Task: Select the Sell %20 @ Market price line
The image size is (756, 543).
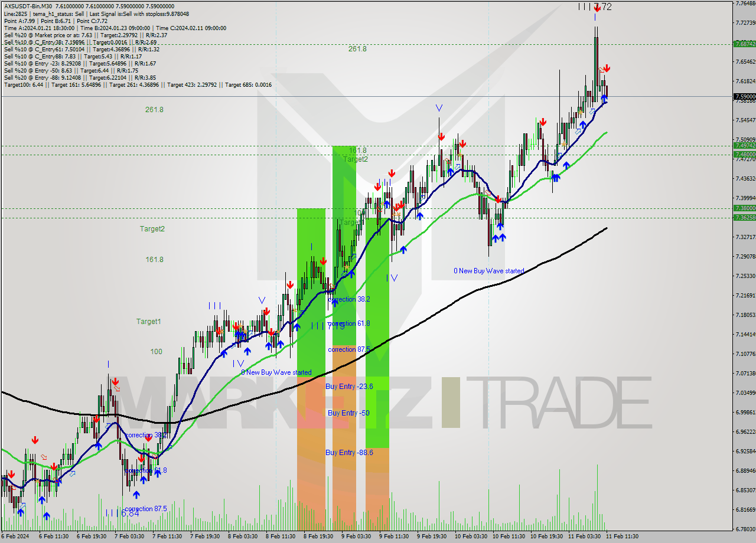Action: [x=86, y=35]
